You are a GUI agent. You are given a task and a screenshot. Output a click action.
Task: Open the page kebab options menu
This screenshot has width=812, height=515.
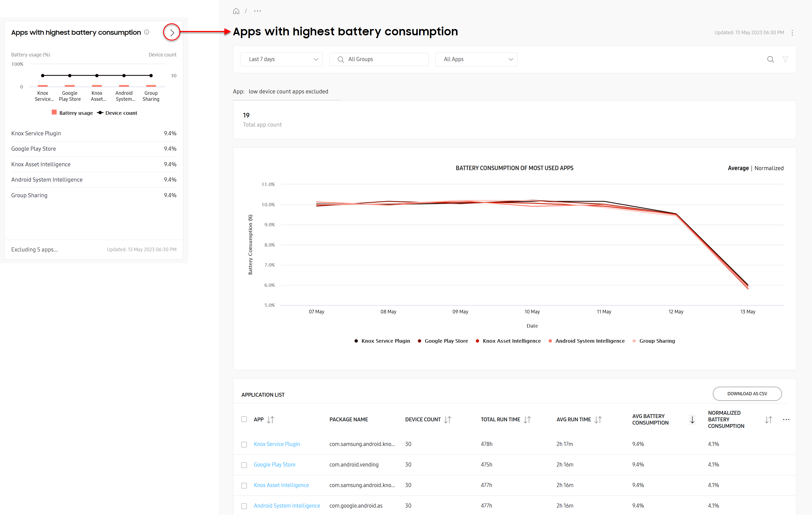click(792, 33)
